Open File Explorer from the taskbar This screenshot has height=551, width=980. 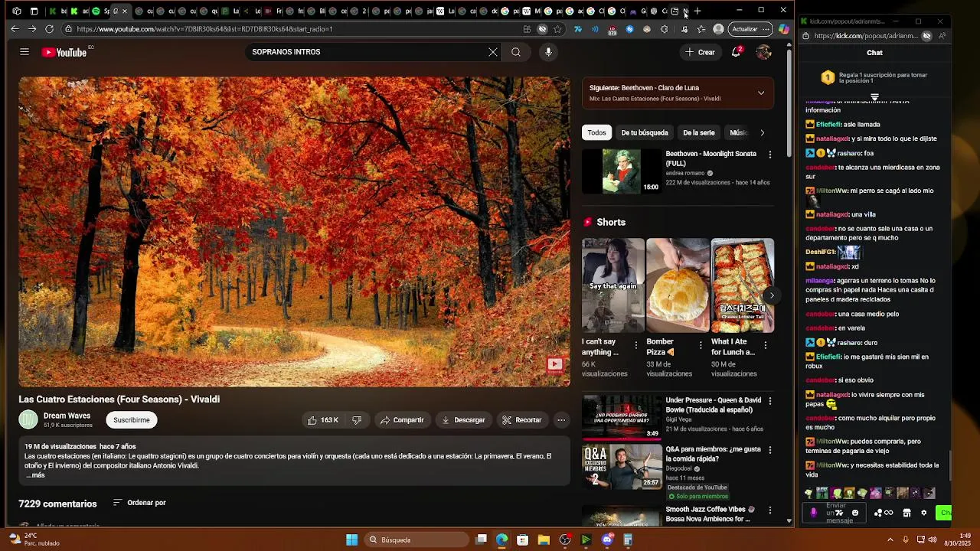[544, 540]
